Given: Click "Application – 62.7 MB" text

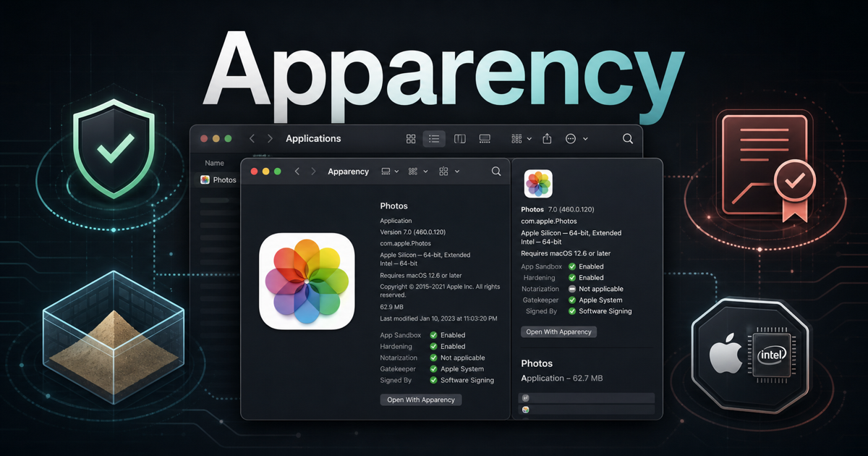Looking at the screenshot, I should pos(562,379).
